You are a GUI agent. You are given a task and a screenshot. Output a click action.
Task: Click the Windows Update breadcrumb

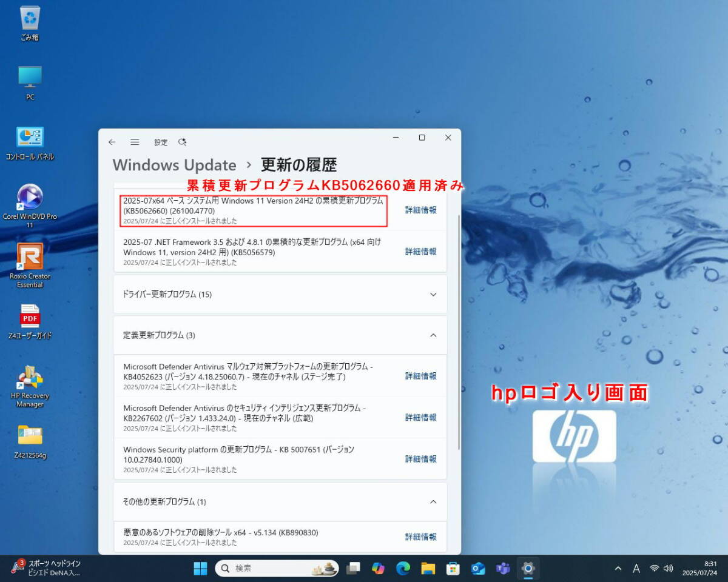tap(174, 165)
